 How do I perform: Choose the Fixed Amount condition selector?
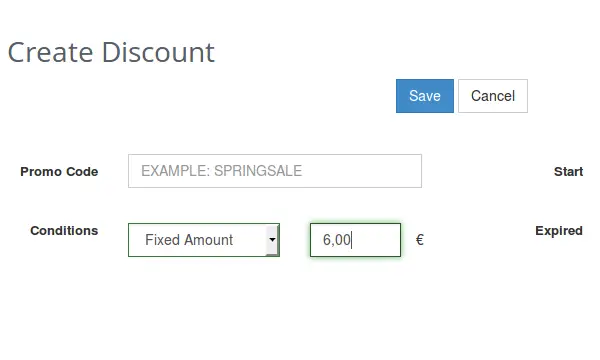tap(204, 240)
